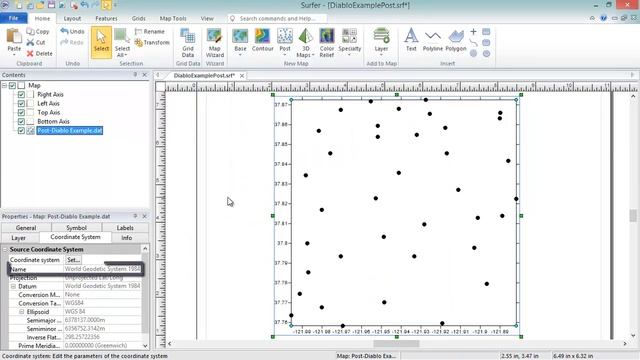Switch to the View ribbon tab

pos(207,18)
